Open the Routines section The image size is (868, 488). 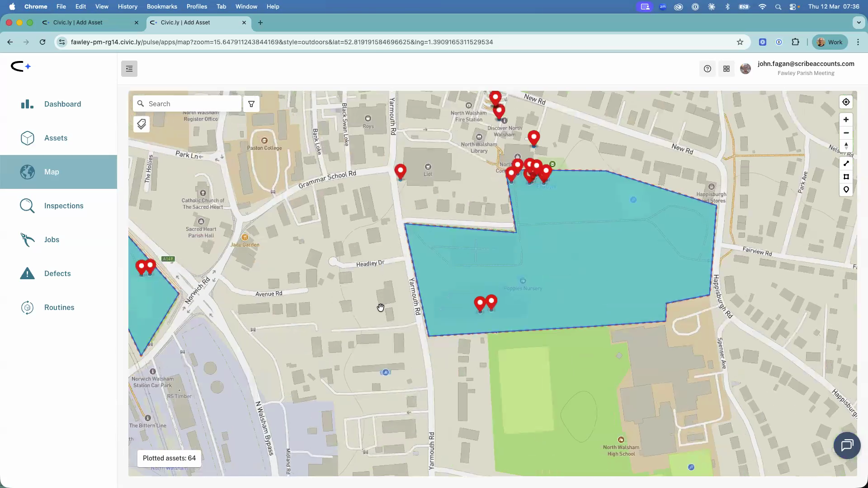click(x=59, y=307)
